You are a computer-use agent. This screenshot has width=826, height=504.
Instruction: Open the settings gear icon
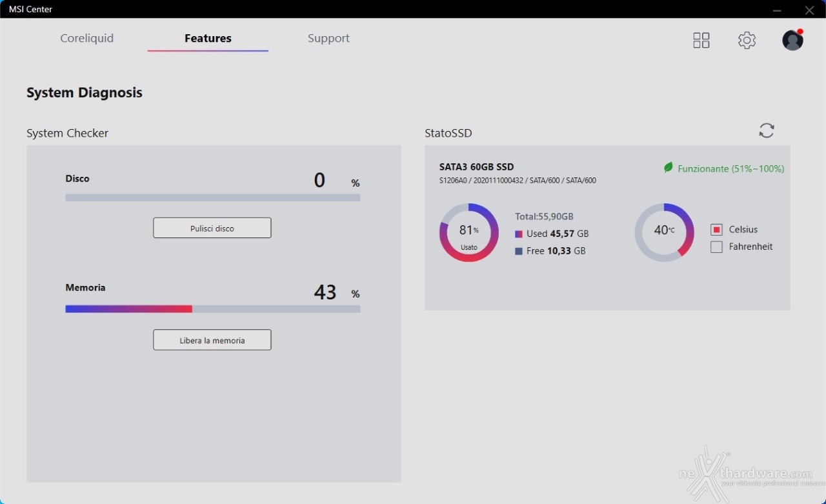747,41
